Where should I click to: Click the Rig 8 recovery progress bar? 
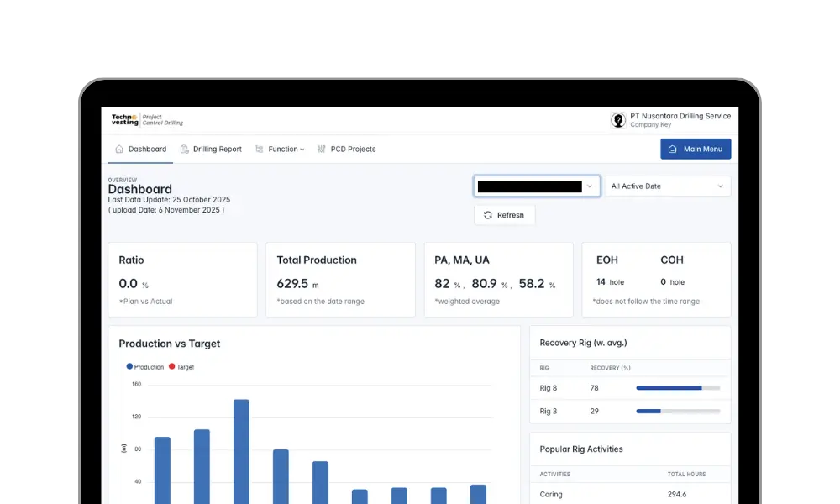click(x=677, y=388)
